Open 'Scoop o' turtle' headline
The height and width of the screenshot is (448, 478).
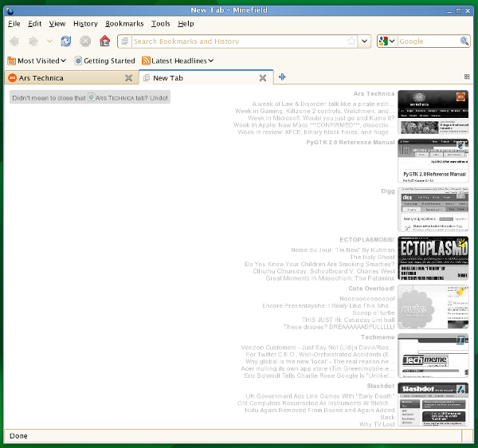[x=374, y=313]
